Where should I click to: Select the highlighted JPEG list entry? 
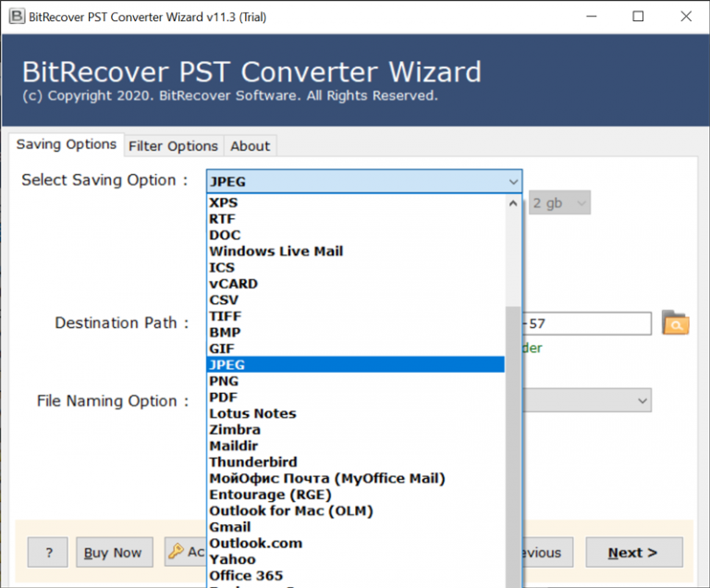(x=355, y=364)
